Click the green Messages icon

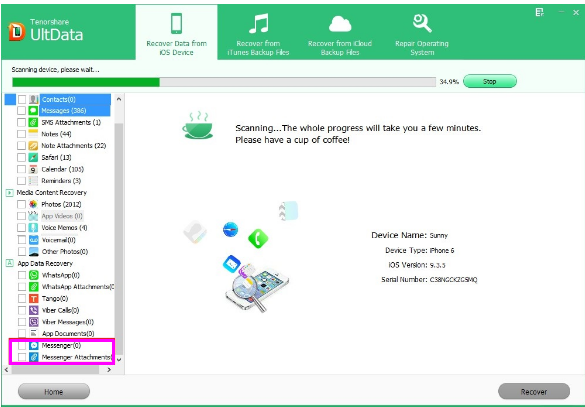(34, 110)
